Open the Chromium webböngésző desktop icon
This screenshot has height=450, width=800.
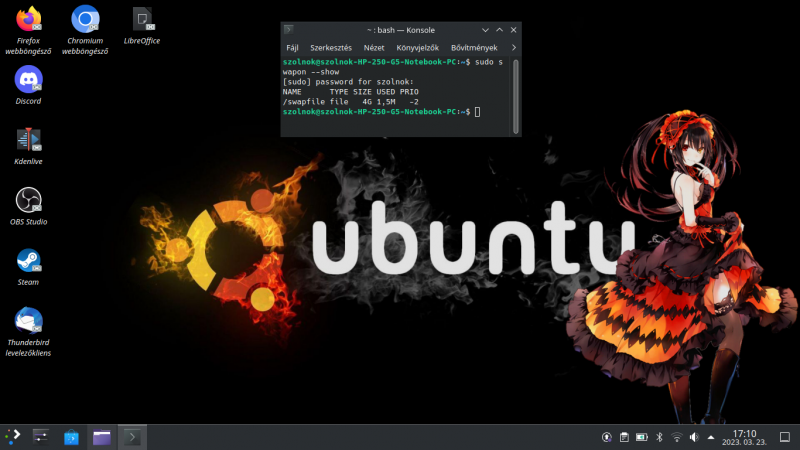[x=85, y=31]
